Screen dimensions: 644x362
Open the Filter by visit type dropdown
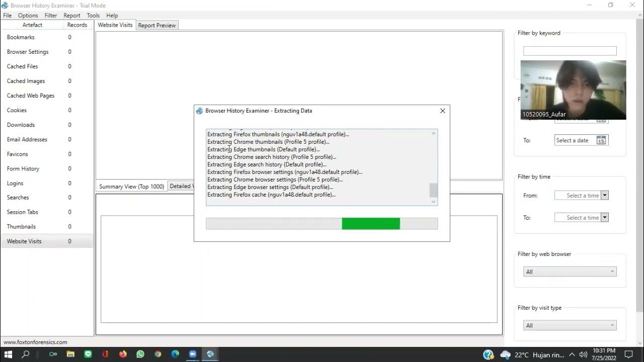570,325
